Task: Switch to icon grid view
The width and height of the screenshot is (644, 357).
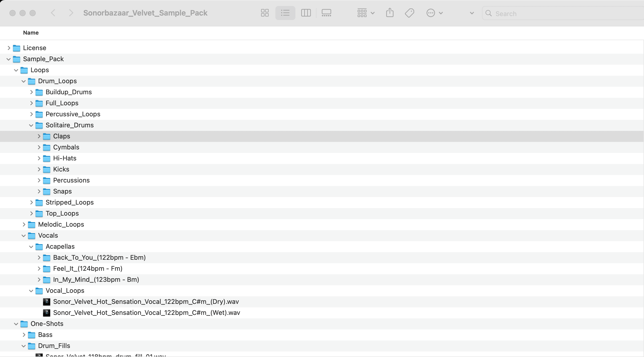Action: (265, 13)
